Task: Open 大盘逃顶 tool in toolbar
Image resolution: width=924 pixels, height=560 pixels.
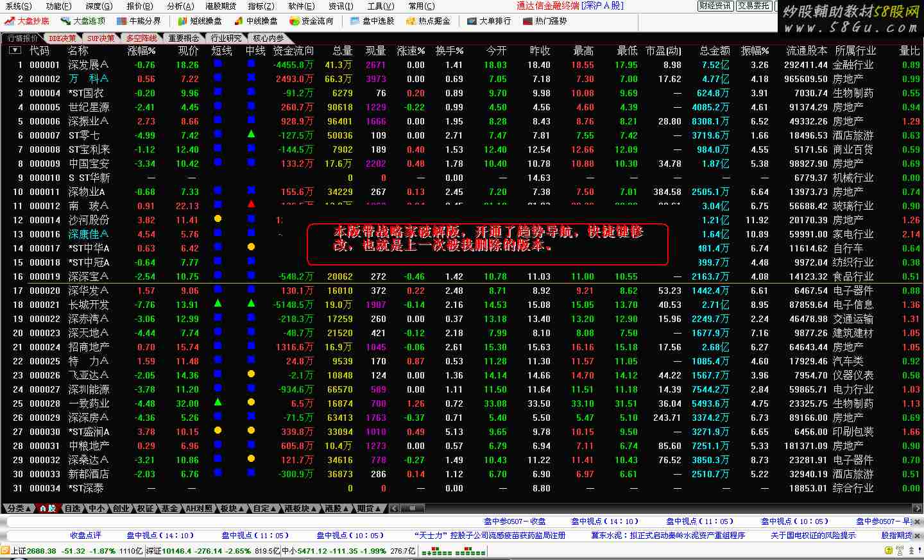Action: 83,21
